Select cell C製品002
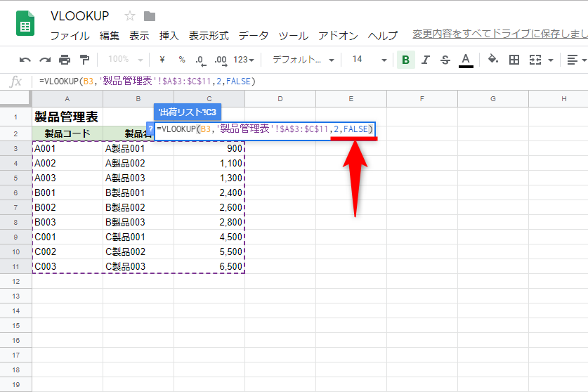 tap(138, 251)
